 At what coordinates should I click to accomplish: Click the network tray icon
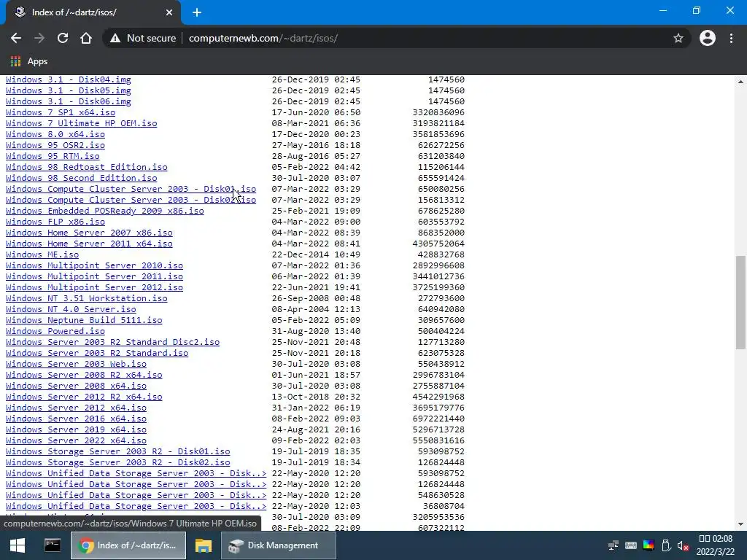point(614,545)
